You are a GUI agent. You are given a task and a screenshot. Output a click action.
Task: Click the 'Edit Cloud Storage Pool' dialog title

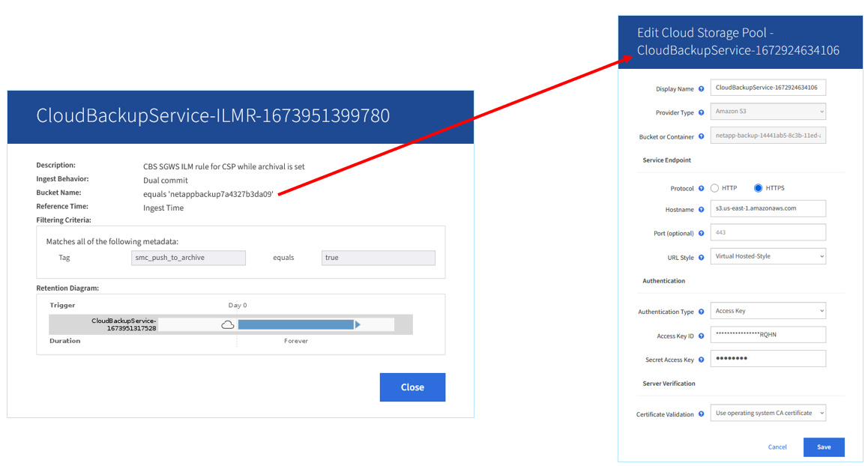coord(738,41)
